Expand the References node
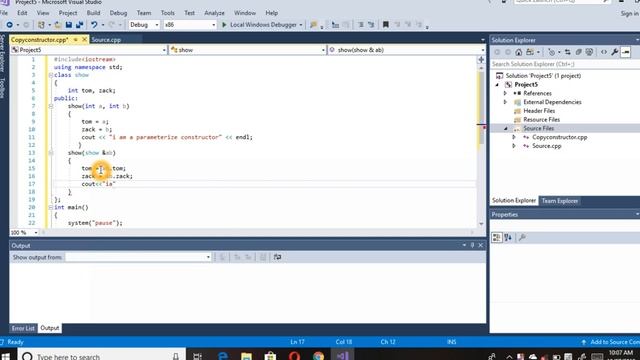This screenshot has width=640, height=360. (x=505, y=93)
